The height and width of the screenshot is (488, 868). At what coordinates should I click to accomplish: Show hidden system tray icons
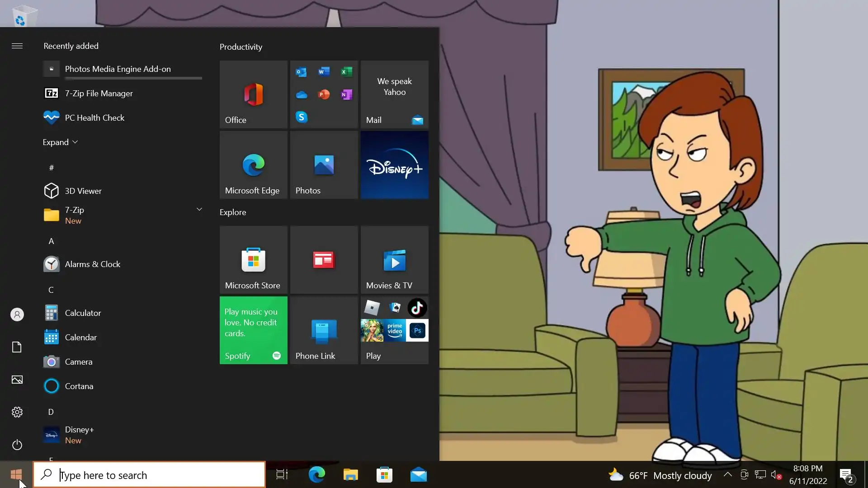click(727, 474)
